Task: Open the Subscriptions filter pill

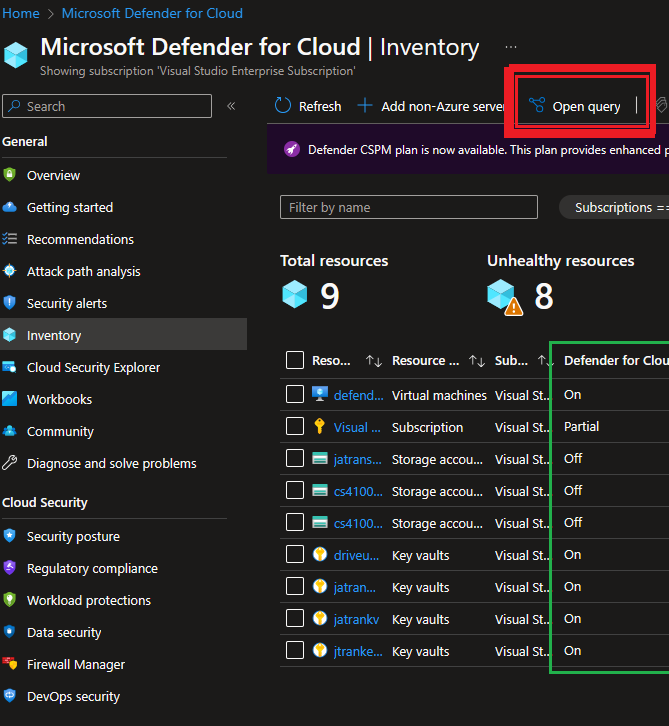Action: point(614,207)
